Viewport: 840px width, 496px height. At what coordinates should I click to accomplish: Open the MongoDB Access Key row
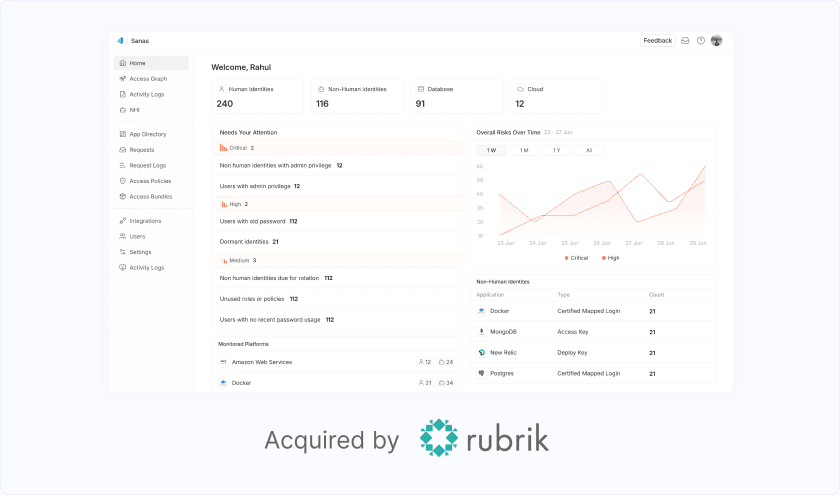coord(592,332)
